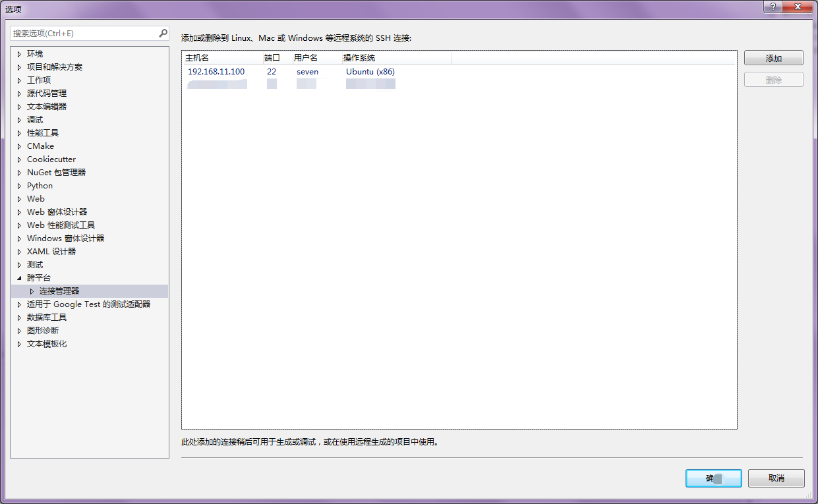The image size is (818, 504).
Task: Collapse the 跨平台 tree node
Action: tap(19, 278)
